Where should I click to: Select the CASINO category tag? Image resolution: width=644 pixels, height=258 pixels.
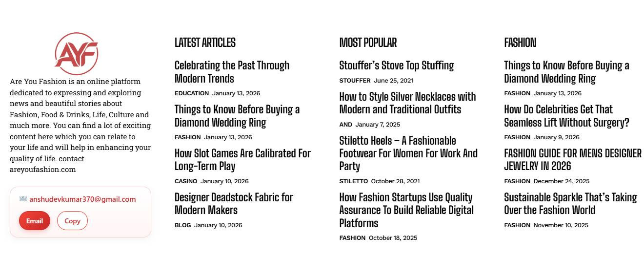tap(186, 181)
